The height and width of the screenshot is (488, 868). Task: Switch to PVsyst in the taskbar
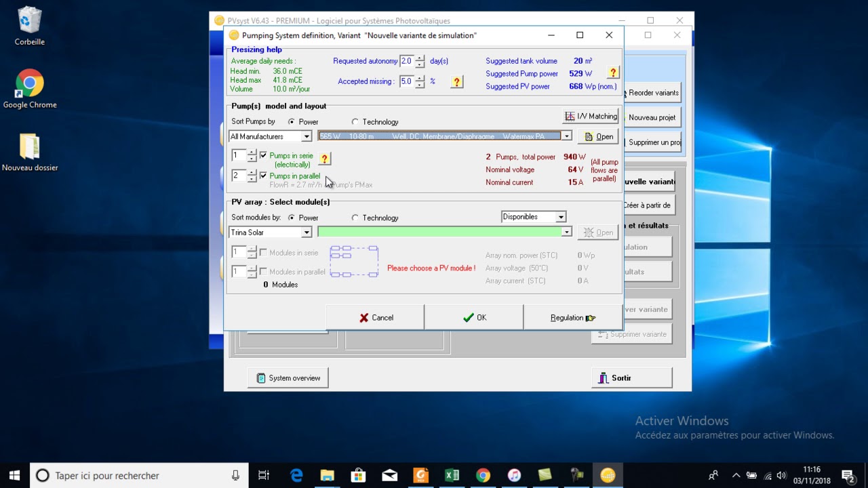pos(608,476)
